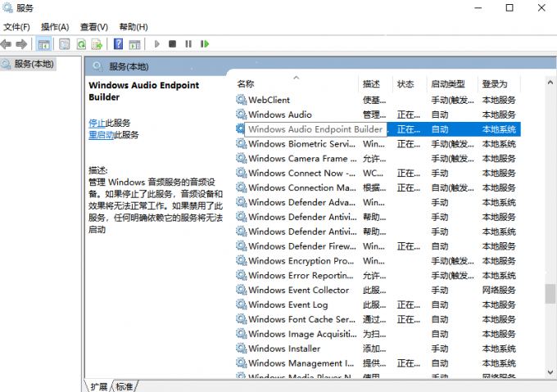The width and height of the screenshot is (557, 392).
Task: Open the 查看(V) menu
Action: (x=93, y=27)
